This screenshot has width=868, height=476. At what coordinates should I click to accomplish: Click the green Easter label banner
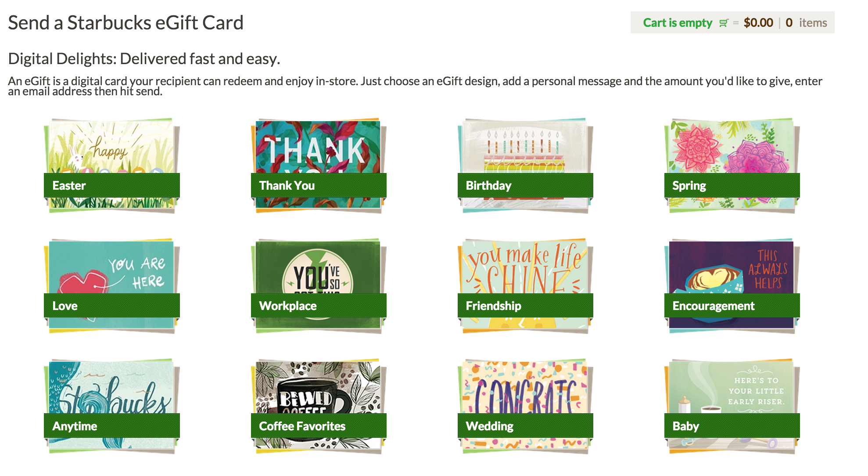[112, 185]
